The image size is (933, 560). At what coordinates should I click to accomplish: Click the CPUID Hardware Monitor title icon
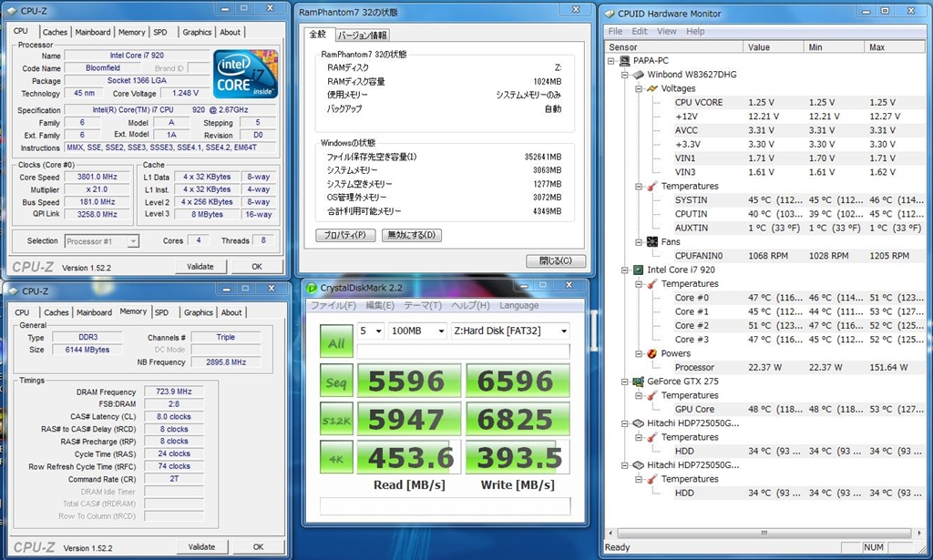click(x=610, y=14)
